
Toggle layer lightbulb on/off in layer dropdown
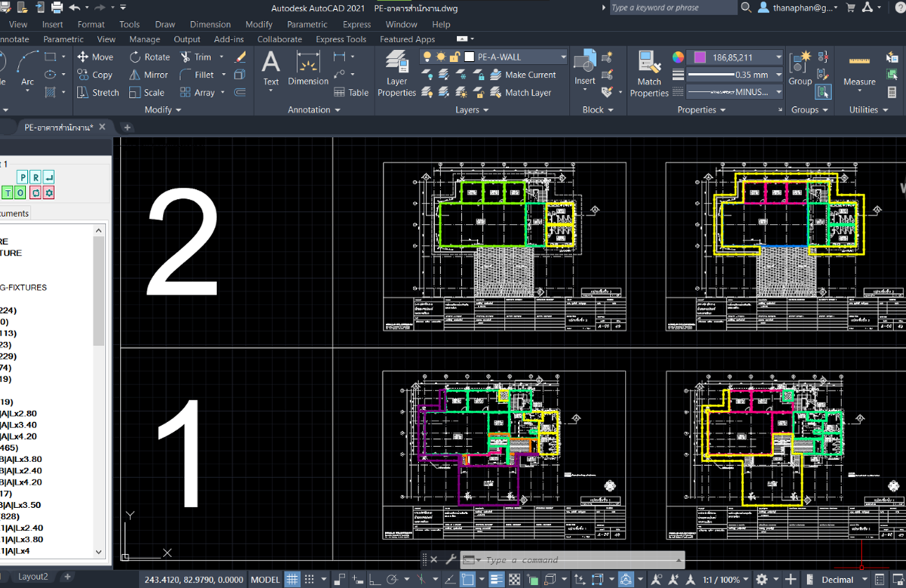427,57
